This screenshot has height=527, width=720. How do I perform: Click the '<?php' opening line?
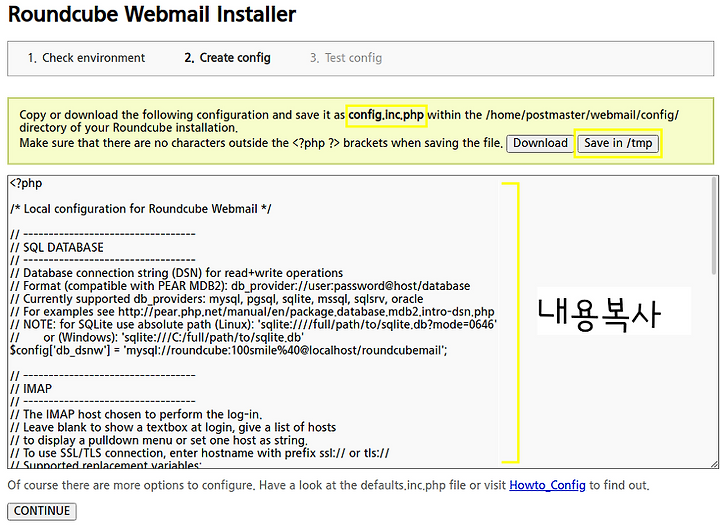pos(26,183)
